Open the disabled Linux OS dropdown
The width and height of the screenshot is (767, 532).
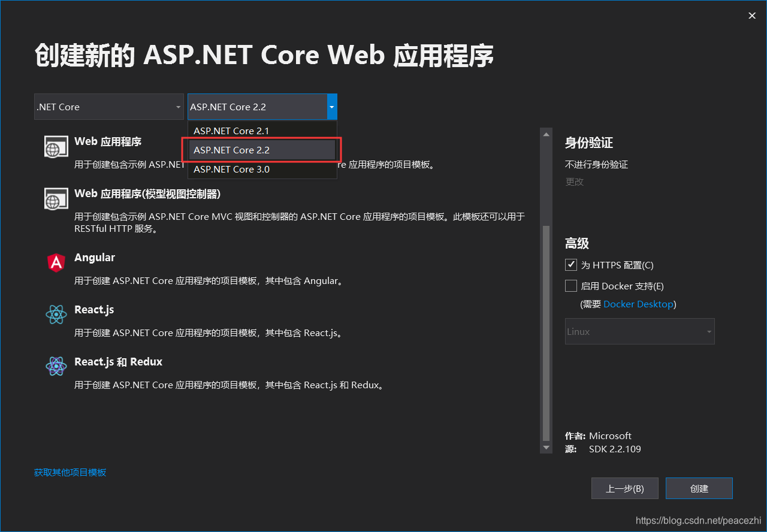click(x=639, y=331)
